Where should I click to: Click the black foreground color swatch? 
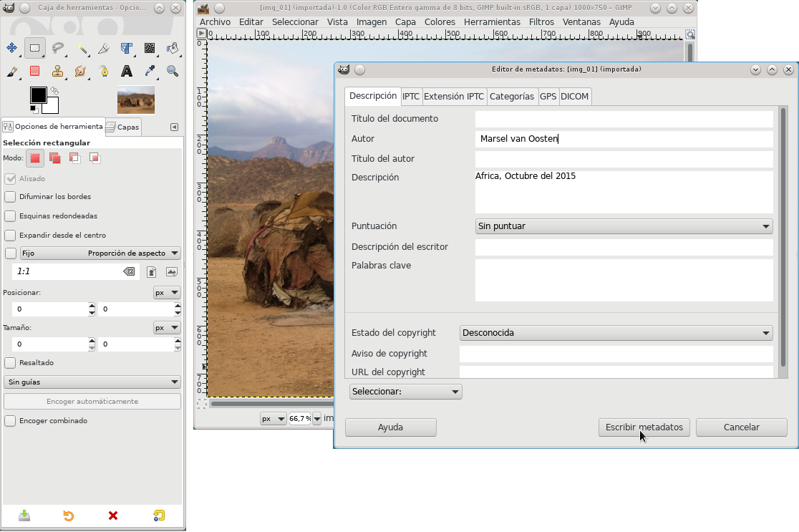point(38,95)
